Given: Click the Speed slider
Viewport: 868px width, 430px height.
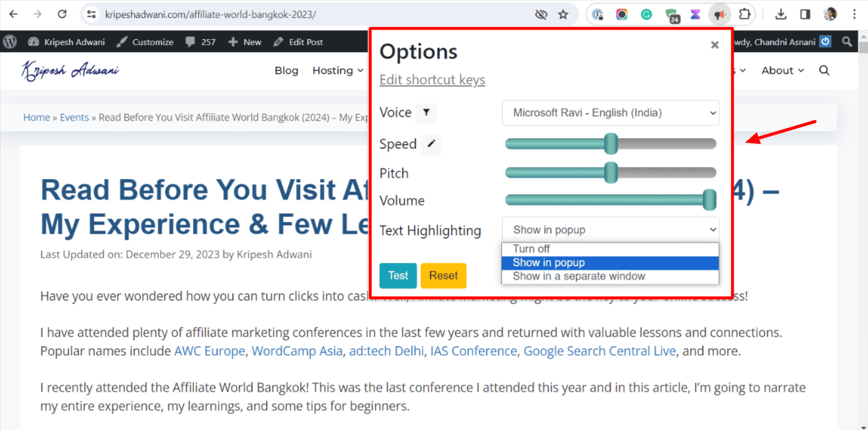Looking at the screenshot, I should 611,143.
